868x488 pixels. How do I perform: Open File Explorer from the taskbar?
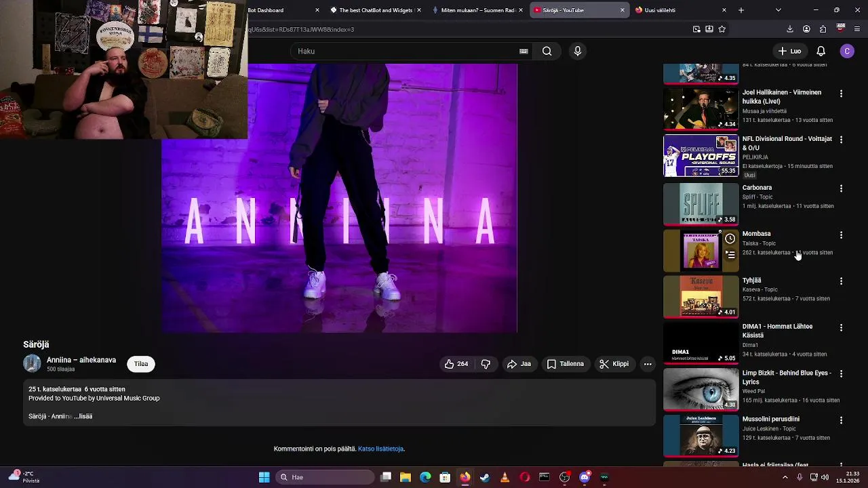pos(405,477)
